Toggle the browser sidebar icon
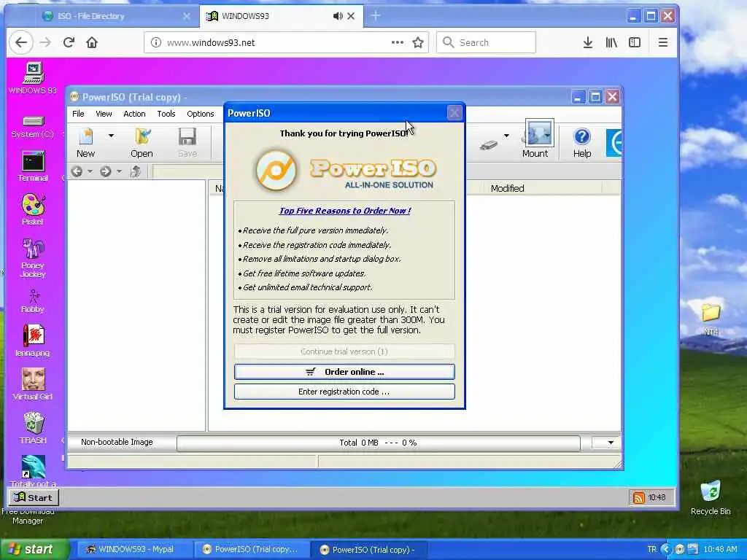This screenshot has height=560, width=747. click(635, 42)
